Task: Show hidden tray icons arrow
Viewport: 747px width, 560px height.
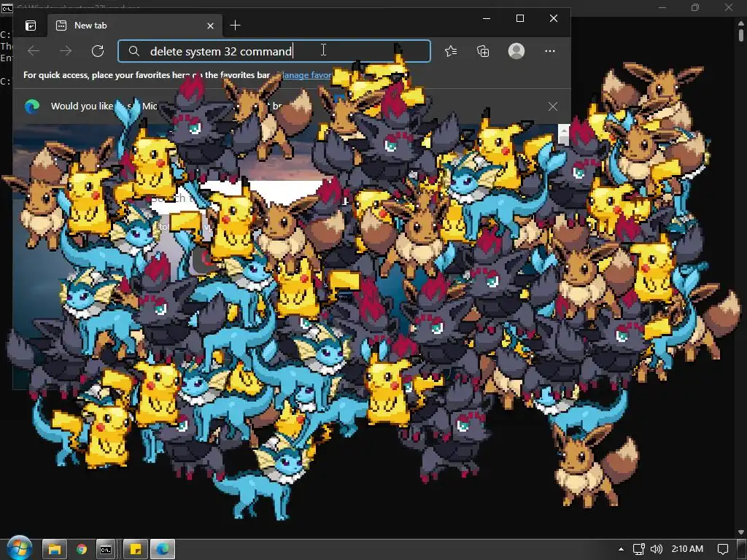Action: pos(621,549)
